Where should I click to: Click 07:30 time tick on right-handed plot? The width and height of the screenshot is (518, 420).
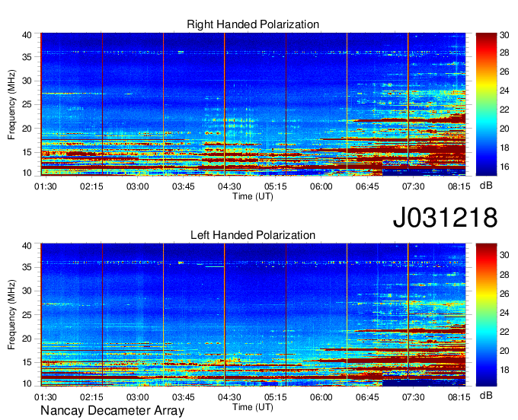413,186
